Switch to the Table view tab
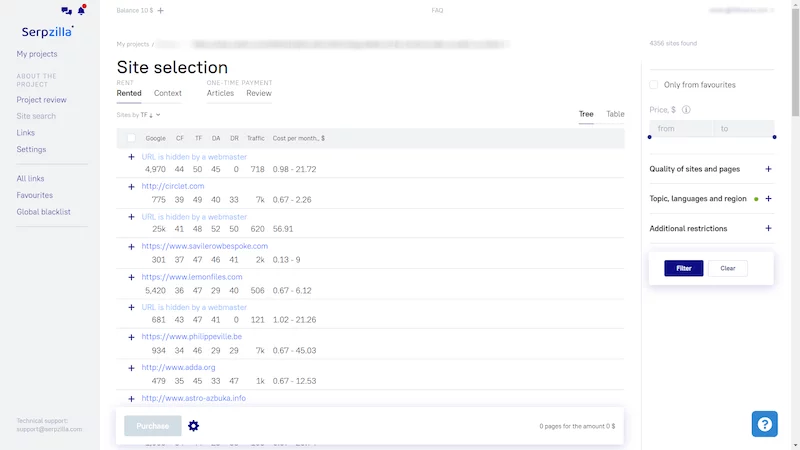Viewport: 800px width, 450px height. (615, 114)
